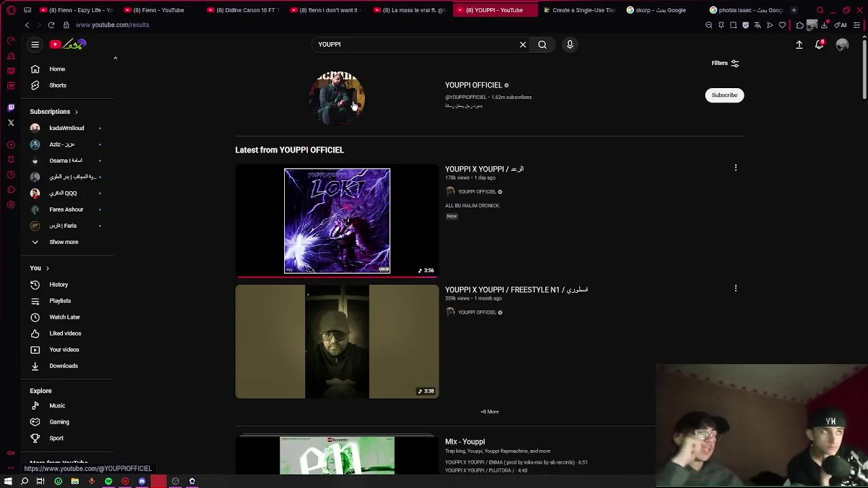Open Watch Later in the sidebar
Screen dimensions: 868x488
coord(67,317)
